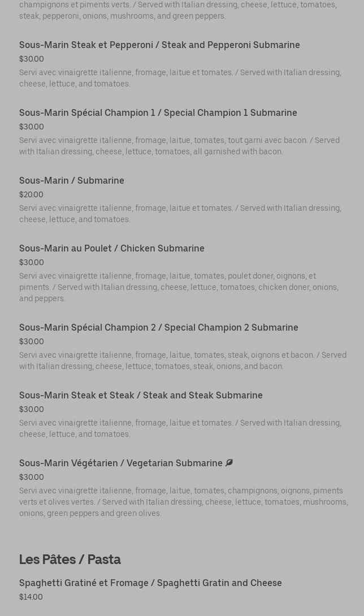The width and height of the screenshot is (364, 616).
Task: Open Steak and Pepperoni Submarine item
Action: click(159, 45)
